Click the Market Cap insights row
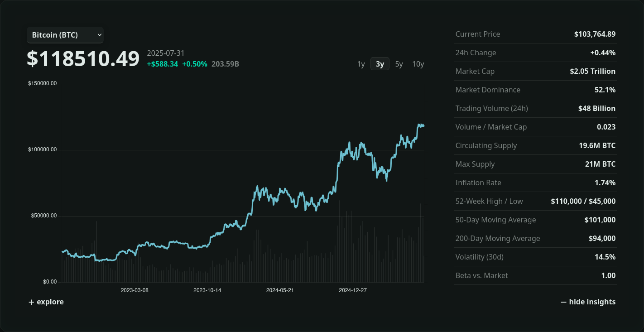This screenshot has height=332, width=644. tap(535, 71)
